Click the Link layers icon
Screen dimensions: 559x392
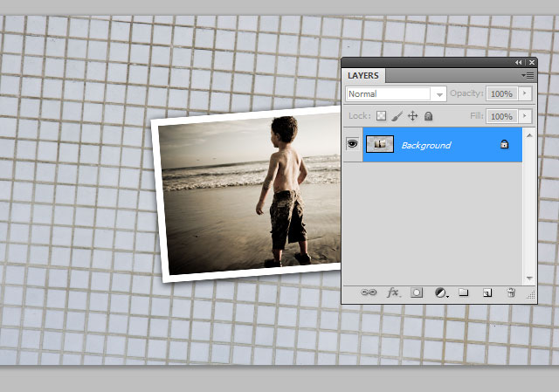369,292
